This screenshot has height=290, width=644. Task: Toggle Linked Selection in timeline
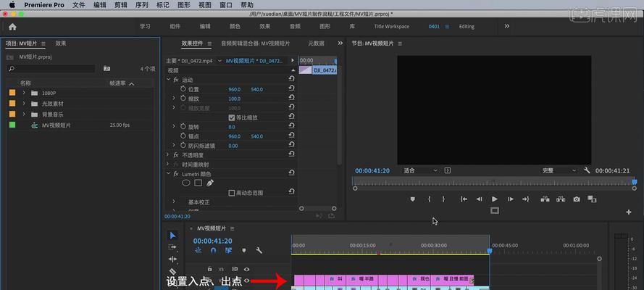(229, 250)
